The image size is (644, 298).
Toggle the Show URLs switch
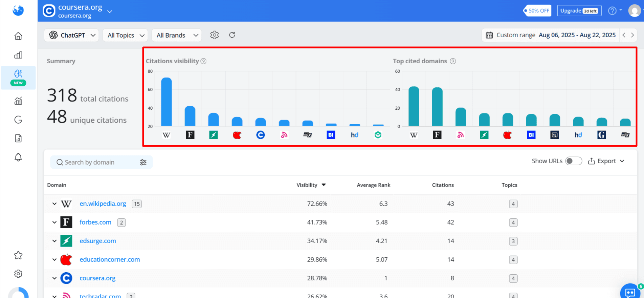click(x=574, y=161)
